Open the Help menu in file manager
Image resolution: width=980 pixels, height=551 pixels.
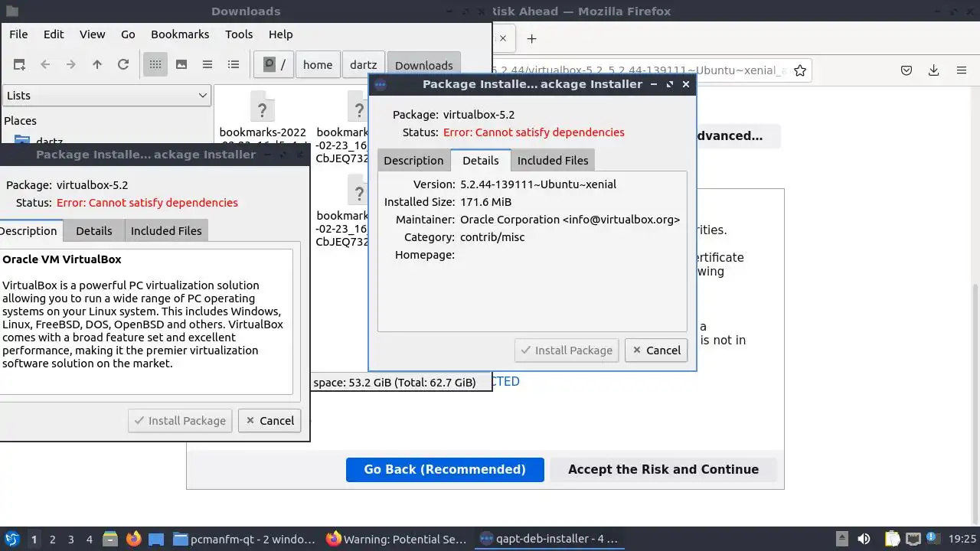(281, 34)
